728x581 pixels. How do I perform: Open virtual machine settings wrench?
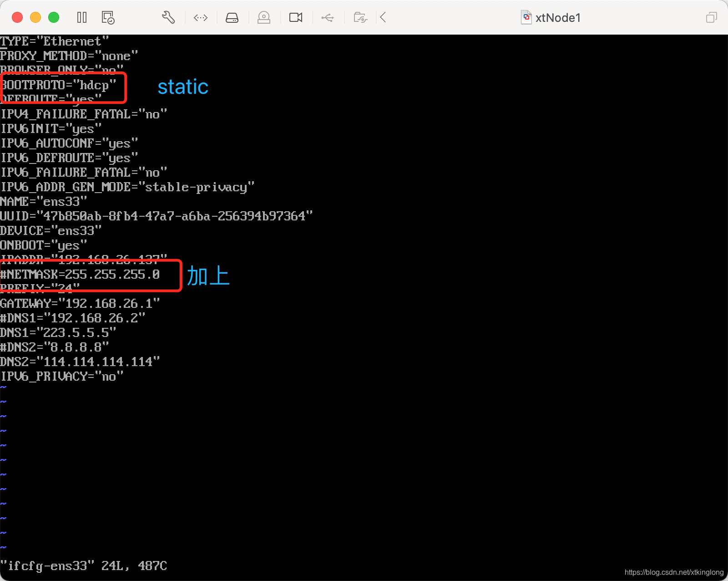(168, 18)
